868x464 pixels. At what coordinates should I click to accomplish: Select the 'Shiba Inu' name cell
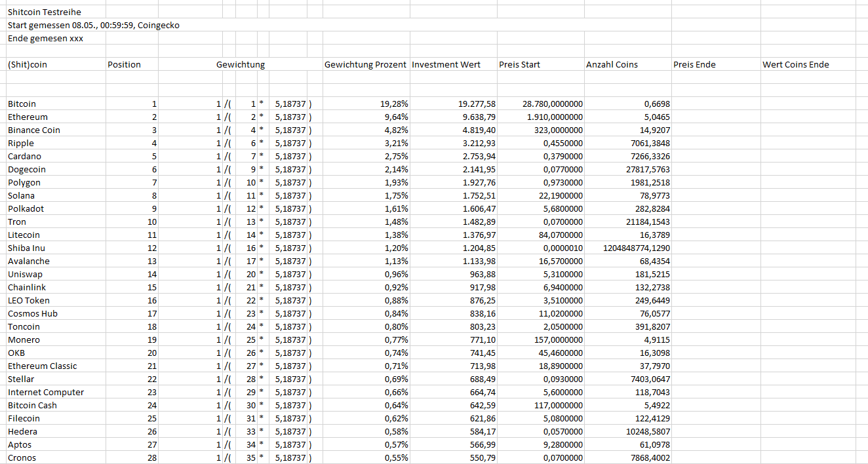pyautogui.click(x=56, y=248)
